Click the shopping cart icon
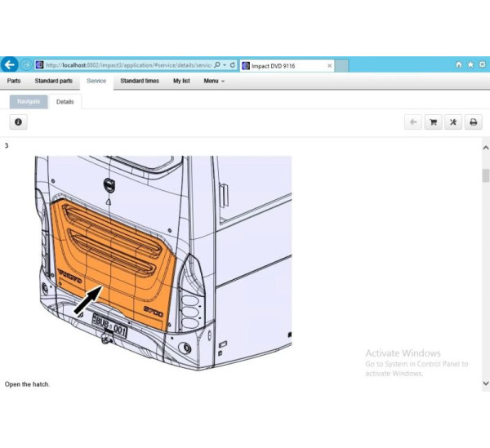Viewport: 490px width, 448px height. (x=434, y=122)
